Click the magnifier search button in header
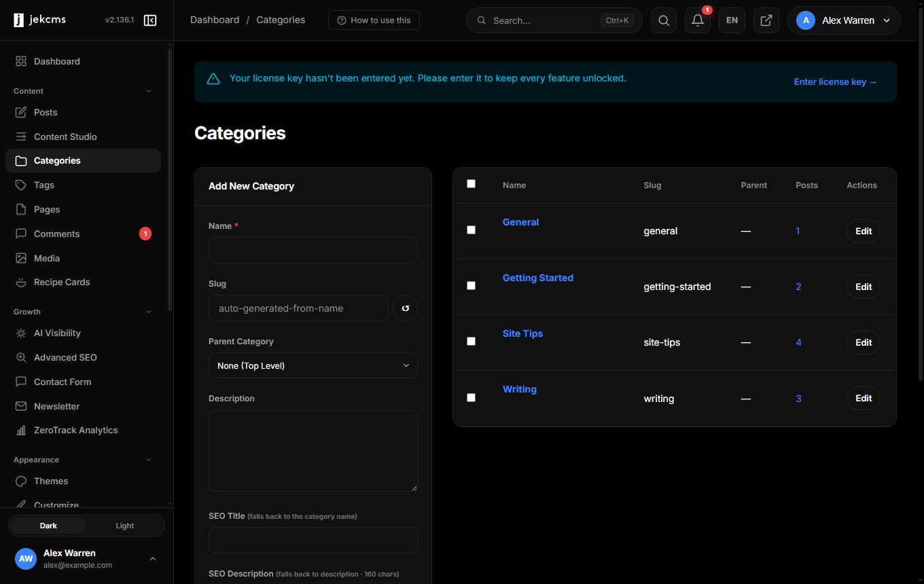 coord(664,20)
